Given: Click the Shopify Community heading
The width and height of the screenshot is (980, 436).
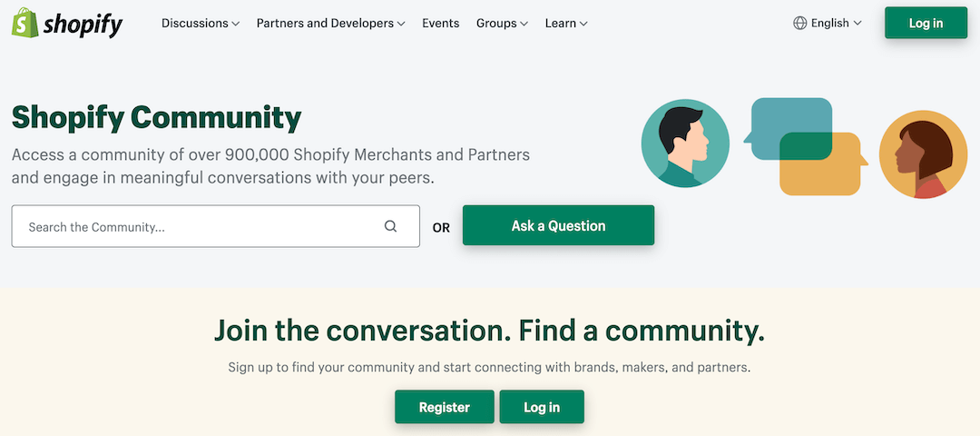Looking at the screenshot, I should coord(156,117).
